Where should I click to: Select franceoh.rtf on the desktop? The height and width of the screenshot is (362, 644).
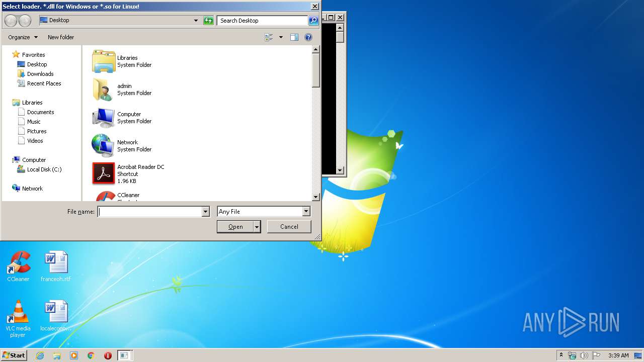pos(56,266)
